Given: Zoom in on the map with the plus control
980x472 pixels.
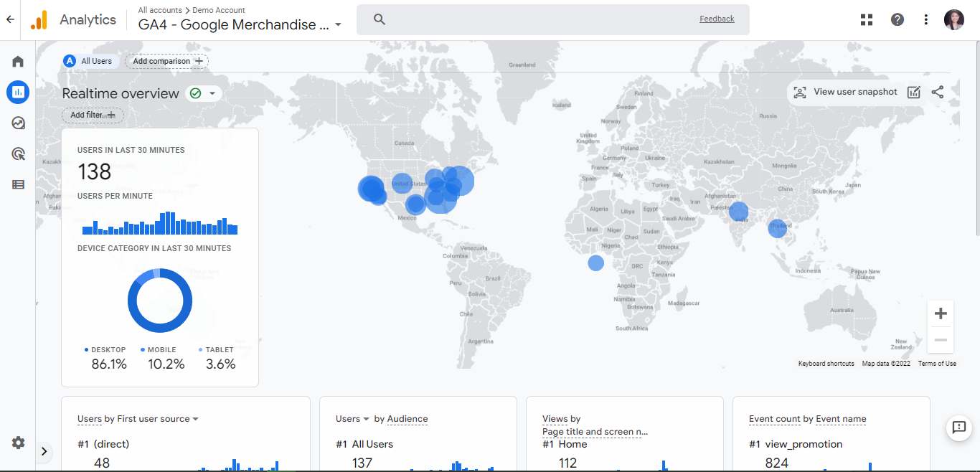Looking at the screenshot, I should point(940,313).
